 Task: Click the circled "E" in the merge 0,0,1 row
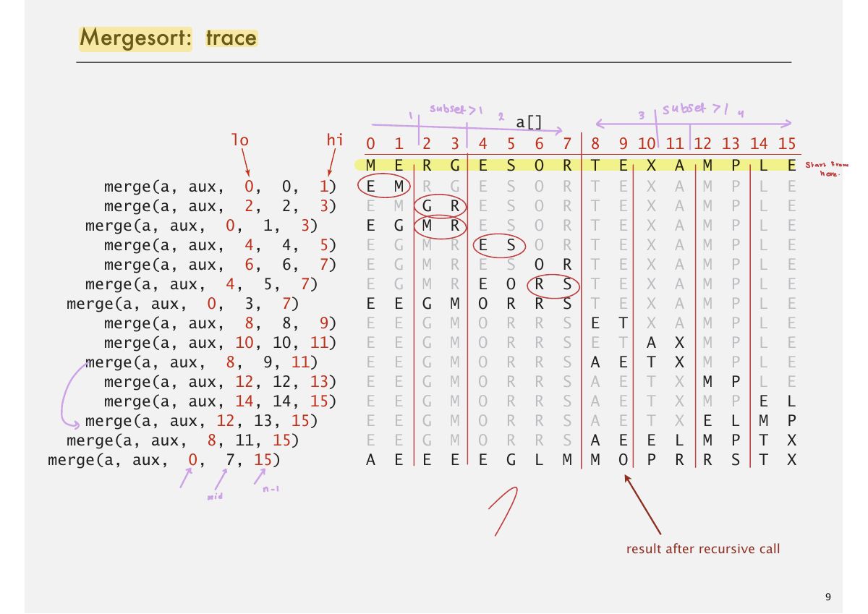pyautogui.click(x=370, y=187)
